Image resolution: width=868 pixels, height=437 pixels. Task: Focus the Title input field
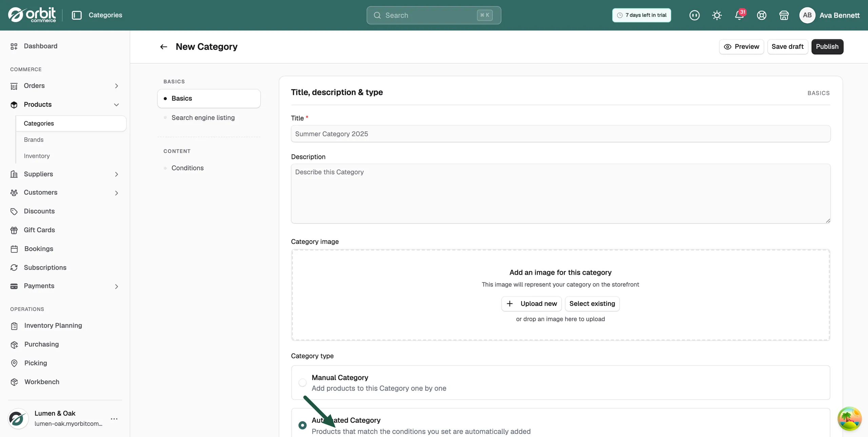tap(560, 134)
